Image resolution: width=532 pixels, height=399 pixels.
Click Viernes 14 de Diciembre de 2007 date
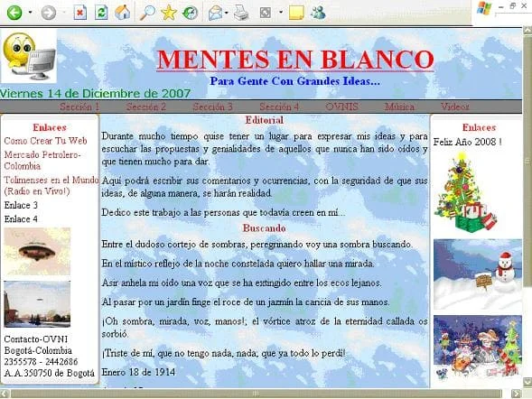click(96, 93)
